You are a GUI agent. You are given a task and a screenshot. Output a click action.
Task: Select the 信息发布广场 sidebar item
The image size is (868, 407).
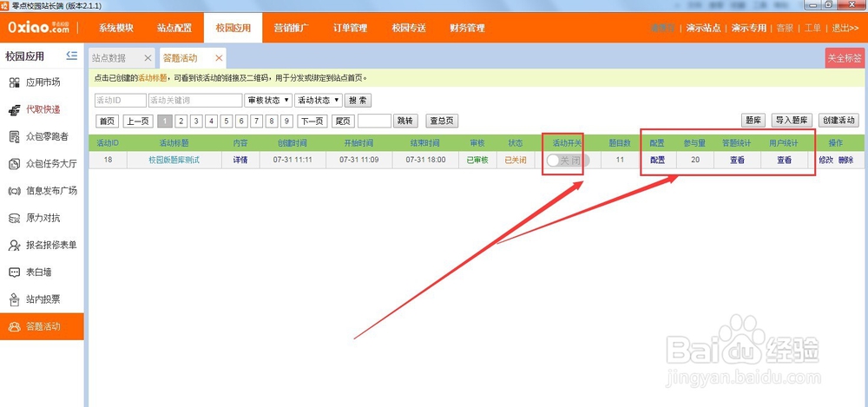click(42, 191)
